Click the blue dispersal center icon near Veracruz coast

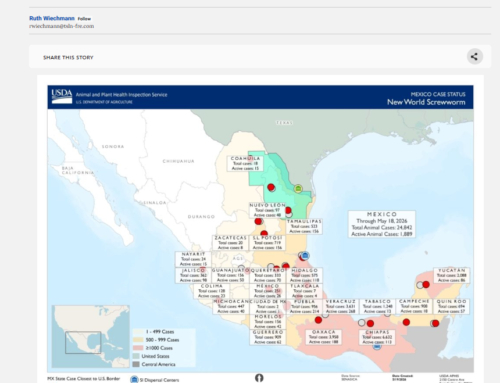[x=305, y=256]
